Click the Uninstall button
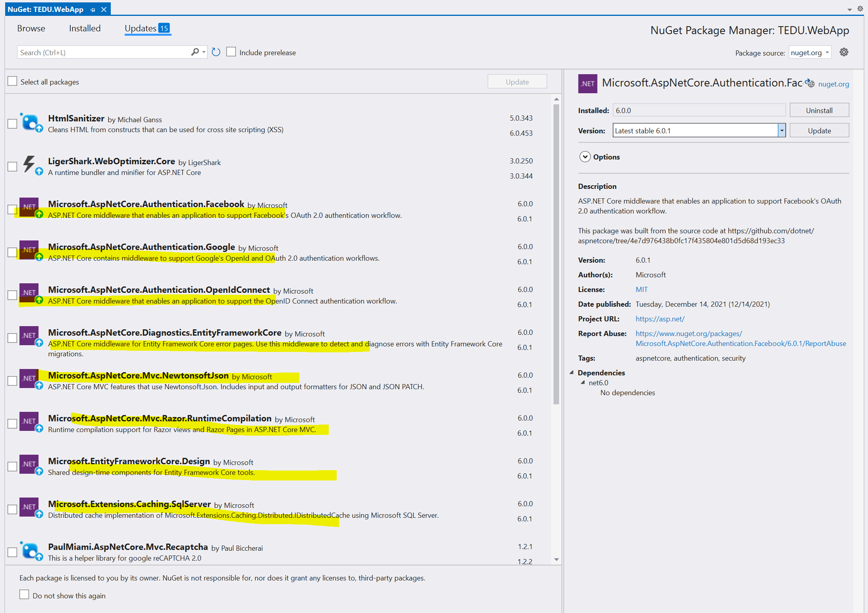Viewport: 868px width, 613px height. pos(819,110)
